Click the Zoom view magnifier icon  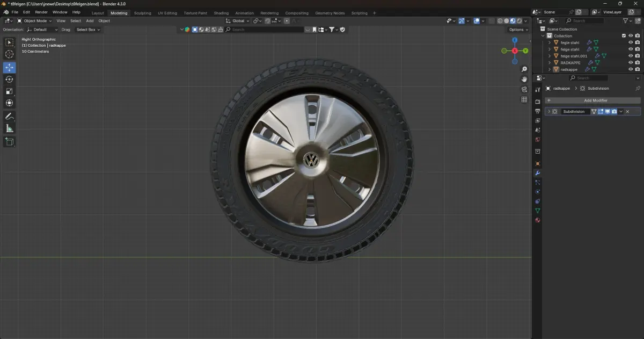point(524,69)
